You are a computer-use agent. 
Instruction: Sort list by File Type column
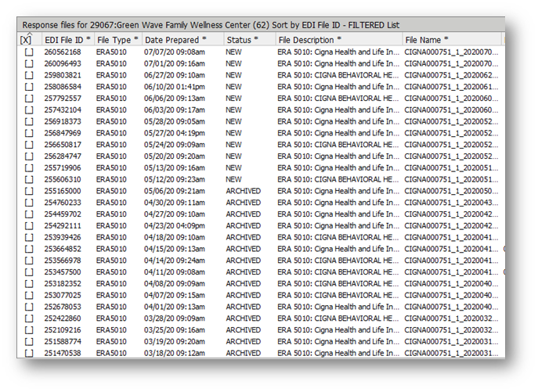(x=118, y=39)
